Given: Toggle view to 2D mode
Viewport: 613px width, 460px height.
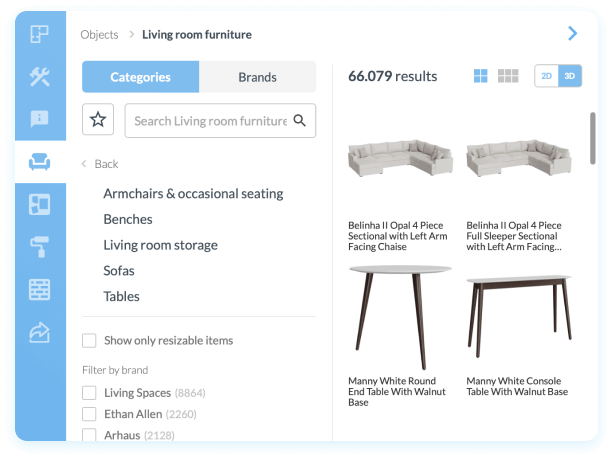Looking at the screenshot, I should [547, 76].
